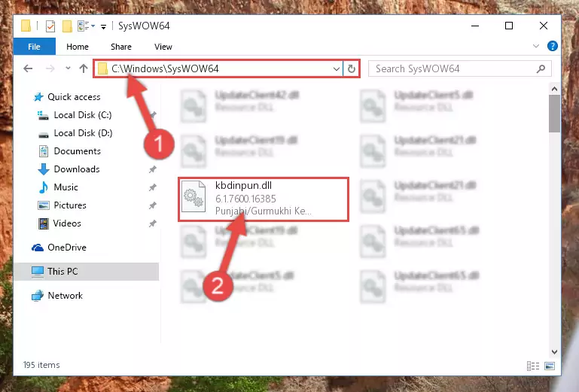The image size is (579, 392).
Task: Open the recent locations dropdown arrow
Action: click(68, 68)
